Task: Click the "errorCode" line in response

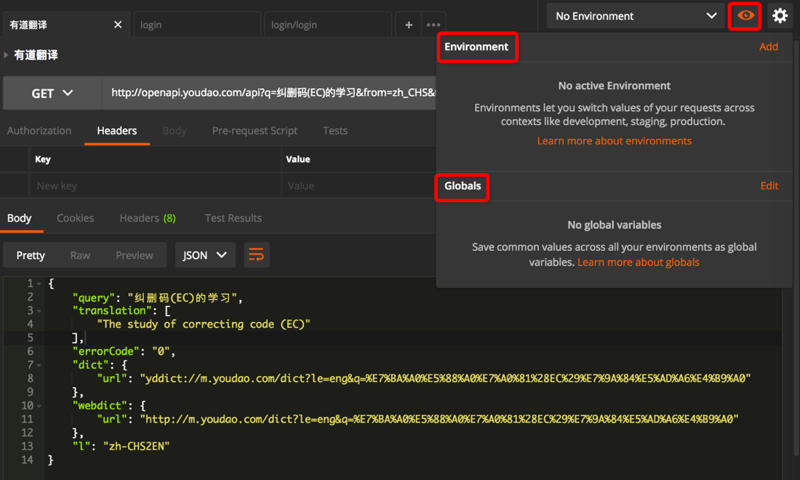Action: (x=124, y=351)
